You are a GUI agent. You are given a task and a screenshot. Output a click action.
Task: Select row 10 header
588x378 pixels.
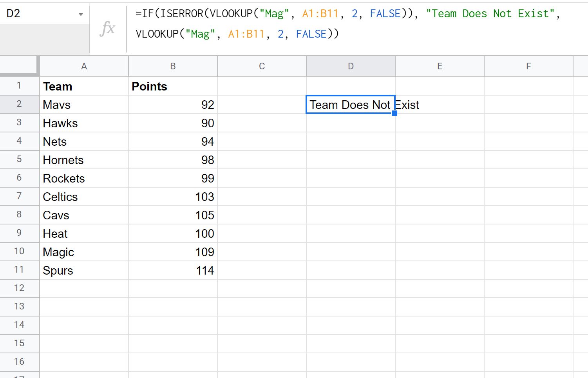pos(19,252)
